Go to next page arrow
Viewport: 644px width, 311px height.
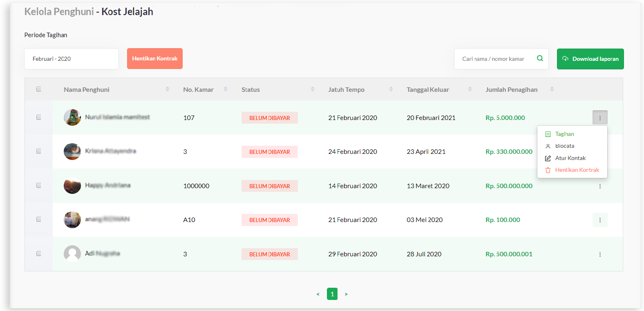346,294
